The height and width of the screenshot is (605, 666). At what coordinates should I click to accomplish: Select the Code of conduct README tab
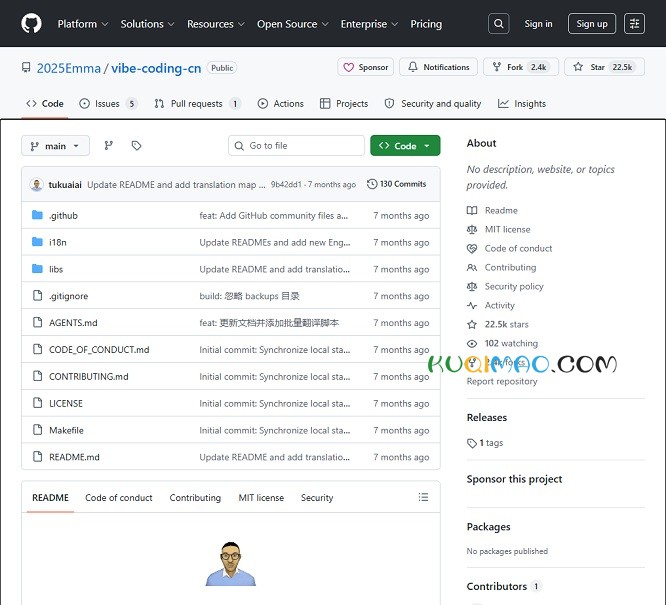click(119, 498)
